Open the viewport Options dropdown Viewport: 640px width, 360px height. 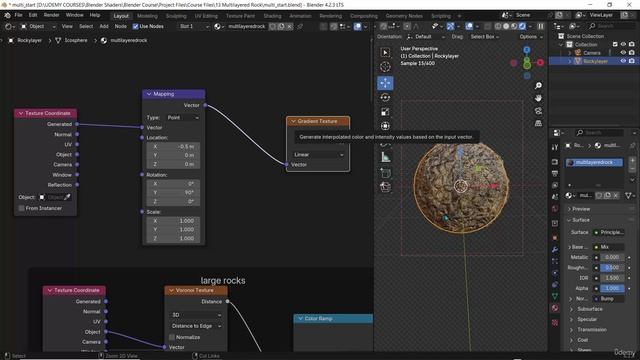(531, 37)
